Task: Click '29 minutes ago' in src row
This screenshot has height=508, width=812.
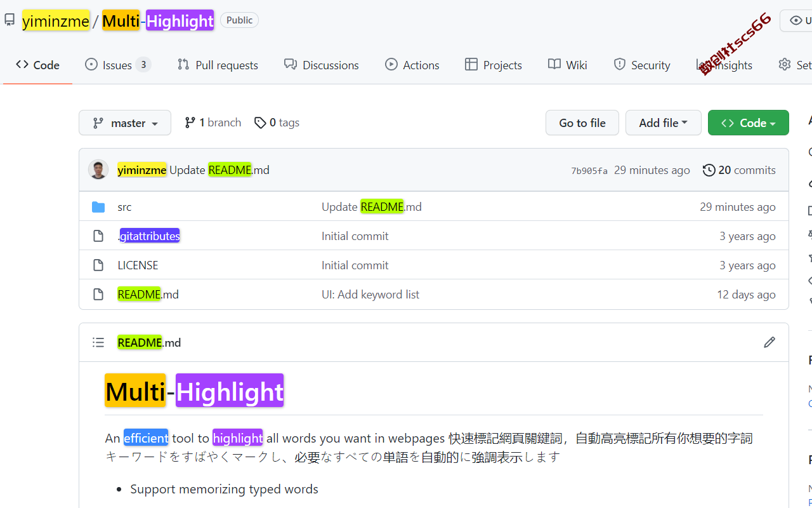Action: click(737, 206)
